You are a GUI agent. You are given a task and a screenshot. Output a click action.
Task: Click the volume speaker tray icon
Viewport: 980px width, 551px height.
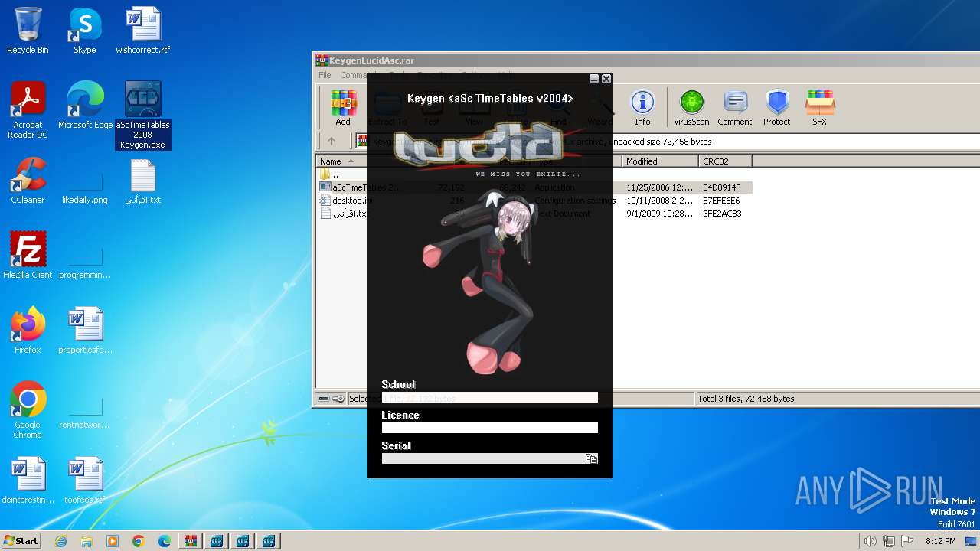pos(870,541)
